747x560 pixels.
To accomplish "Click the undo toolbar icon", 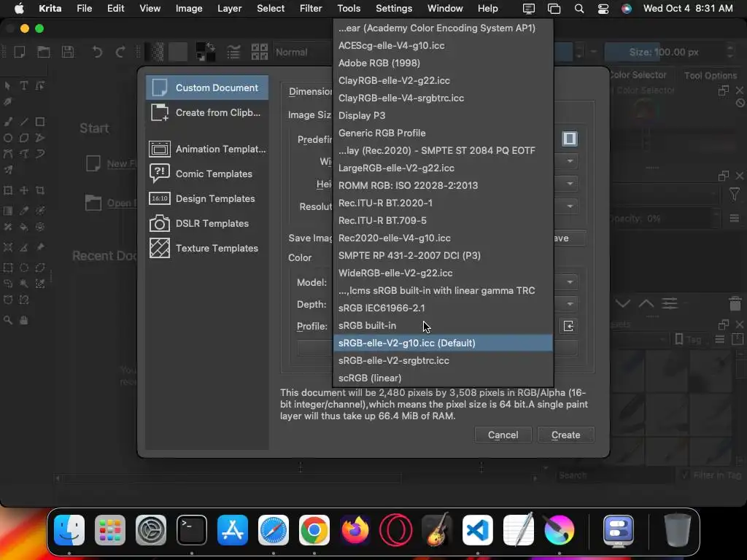I will point(97,52).
